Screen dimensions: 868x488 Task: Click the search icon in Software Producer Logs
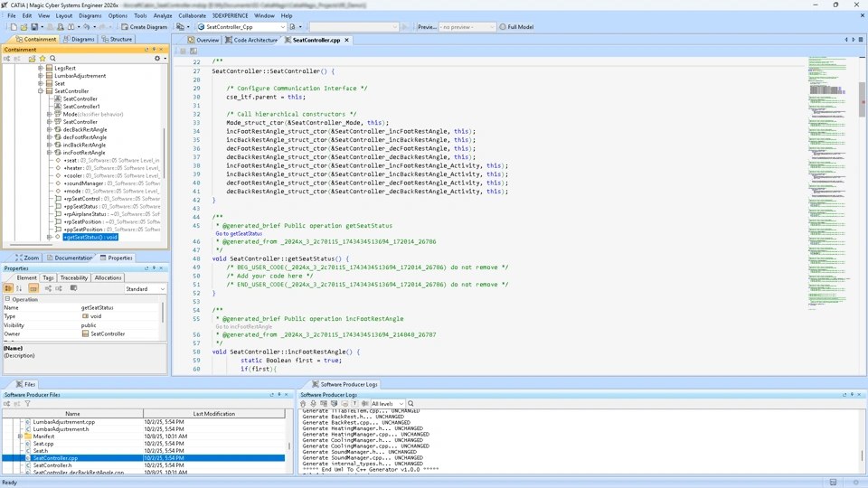click(410, 404)
